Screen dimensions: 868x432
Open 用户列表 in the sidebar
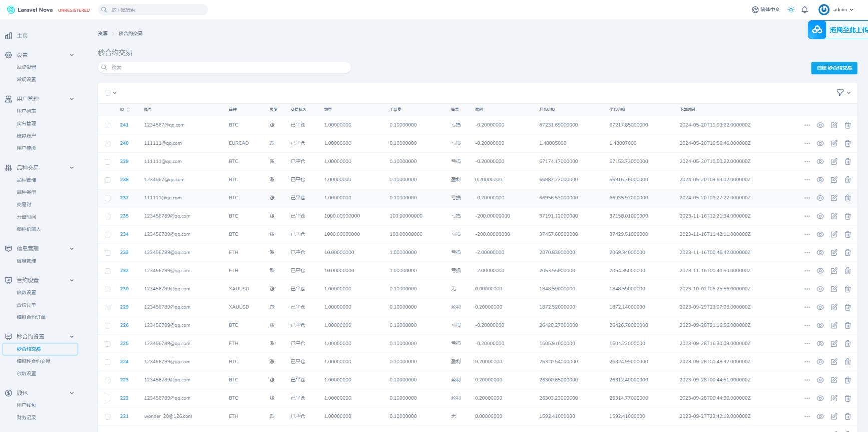click(x=26, y=111)
